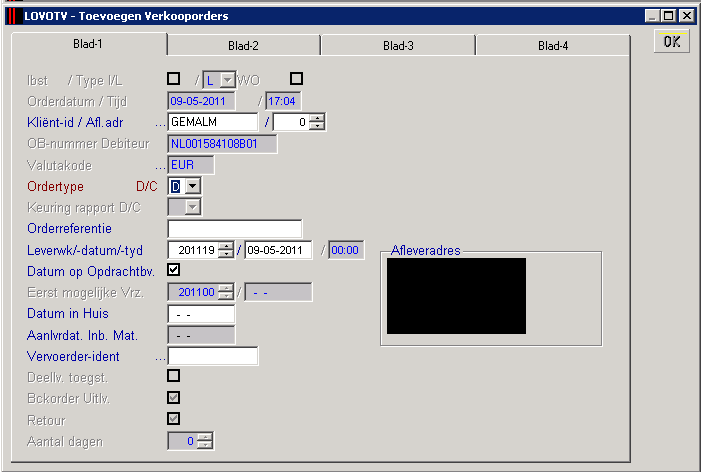Viewport: 701px width, 472px height.
Task: Click the black Afleveradres box
Action: pyautogui.click(x=456, y=296)
